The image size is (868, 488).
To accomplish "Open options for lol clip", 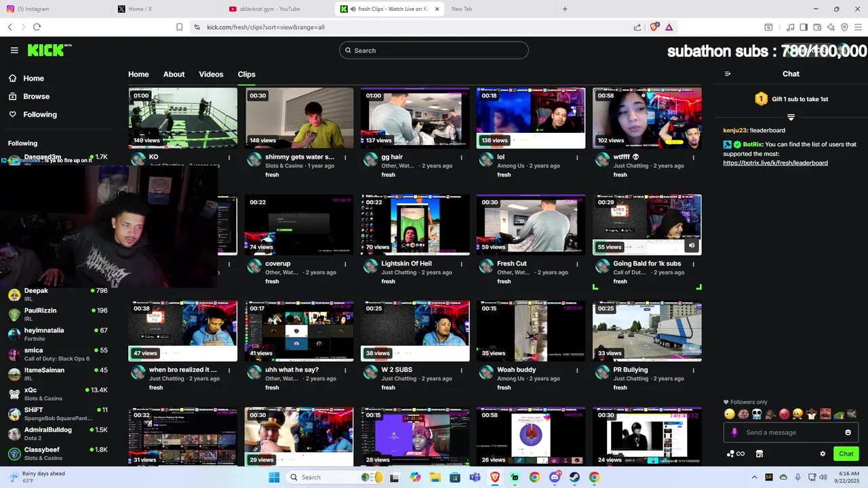I will (x=577, y=157).
